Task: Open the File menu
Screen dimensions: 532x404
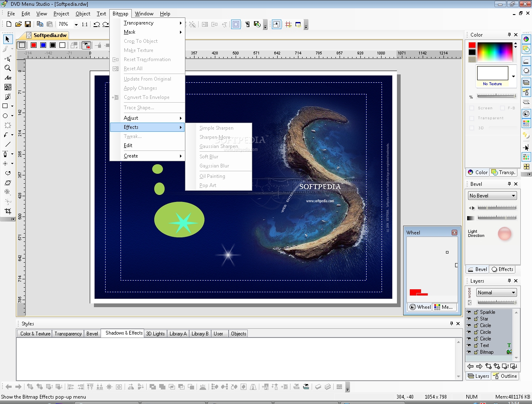Action: 11,14
